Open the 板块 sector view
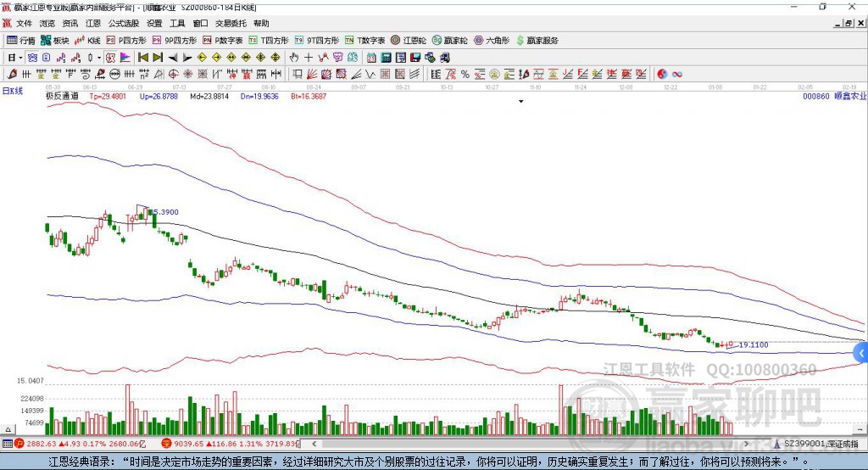The image size is (868, 470). point(55,41)
